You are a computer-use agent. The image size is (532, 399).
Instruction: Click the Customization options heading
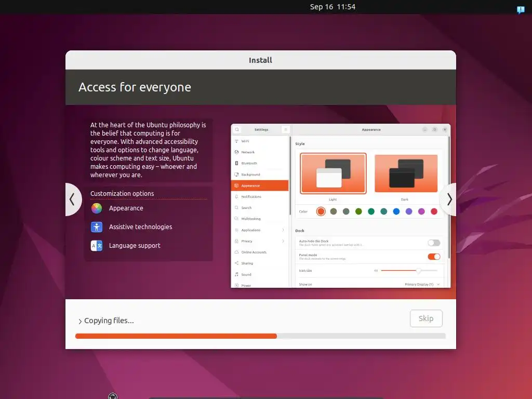pos(122,193)
